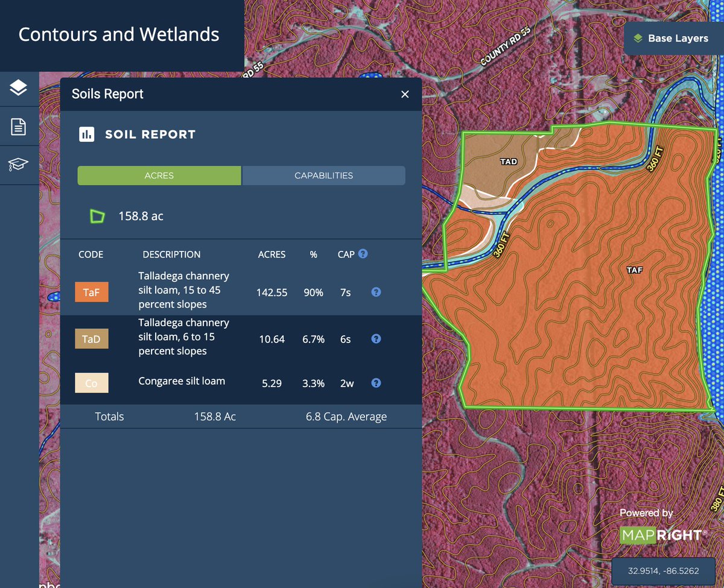Screen dimensions: 724x588
Task: Open the document report sidebar icon
Action: (19, 127)
